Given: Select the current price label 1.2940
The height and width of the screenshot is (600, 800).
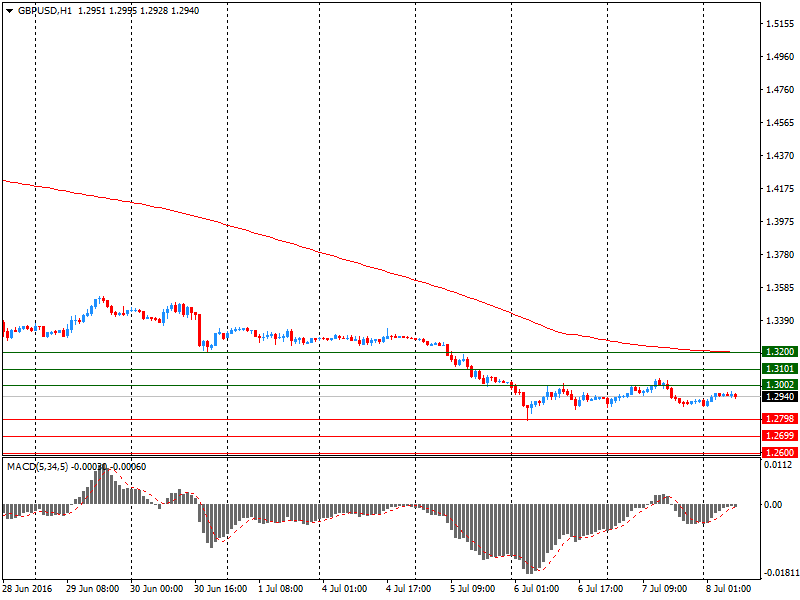Looking at the screenshot, I should click(780, 396).
